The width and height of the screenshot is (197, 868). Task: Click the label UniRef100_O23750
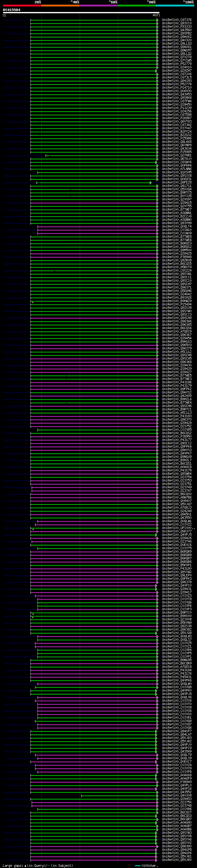177,802
